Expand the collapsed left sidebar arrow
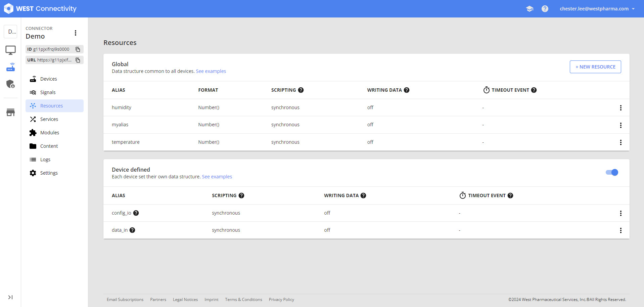644x307 pixels. tap(10, 297)
